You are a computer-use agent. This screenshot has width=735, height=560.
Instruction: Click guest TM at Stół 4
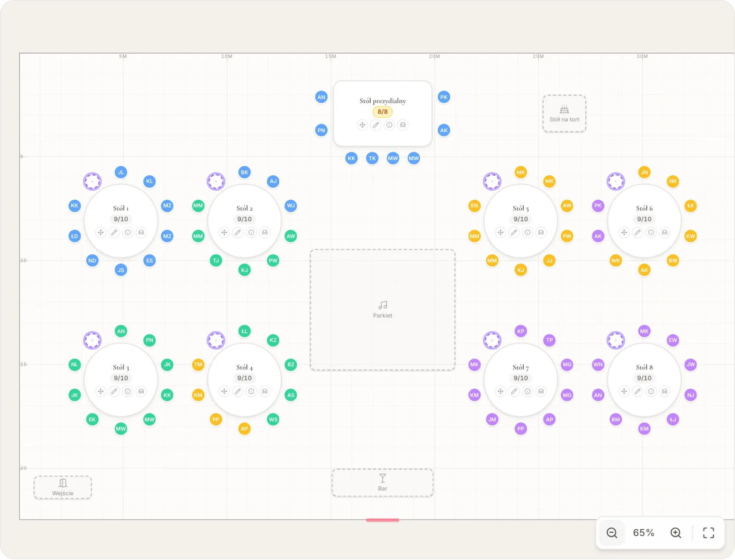[198, 364]
